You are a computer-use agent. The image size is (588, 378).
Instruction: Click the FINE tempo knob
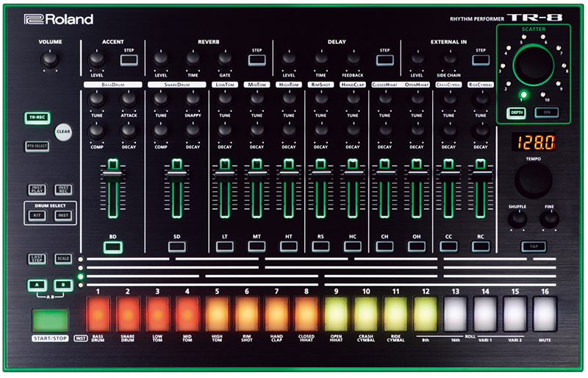click(x=549, y=219)
